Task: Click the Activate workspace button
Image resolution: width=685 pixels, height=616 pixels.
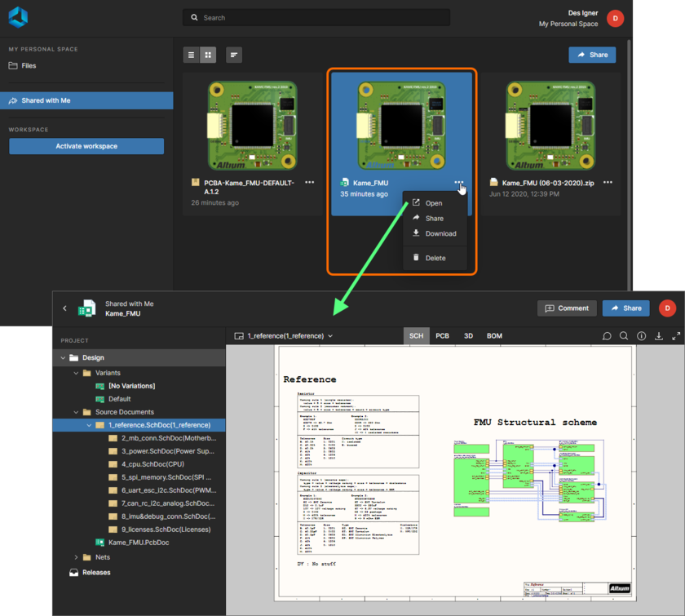Action: coord(86,145)
